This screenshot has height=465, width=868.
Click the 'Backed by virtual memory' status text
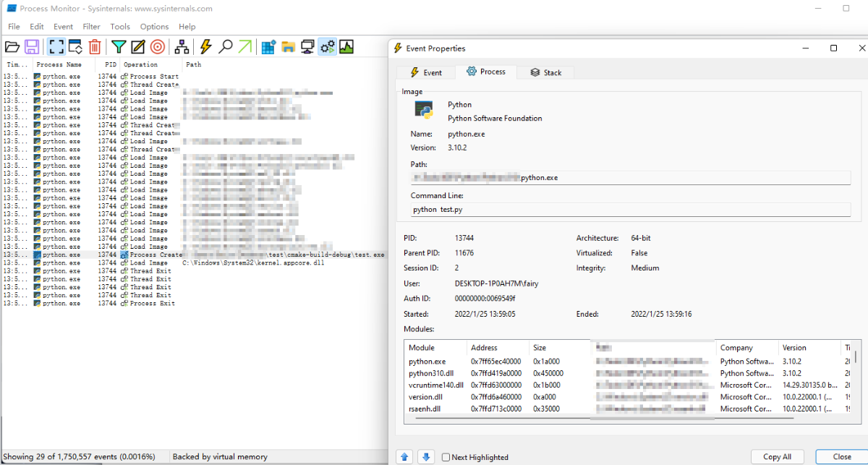tap(220, 457)
